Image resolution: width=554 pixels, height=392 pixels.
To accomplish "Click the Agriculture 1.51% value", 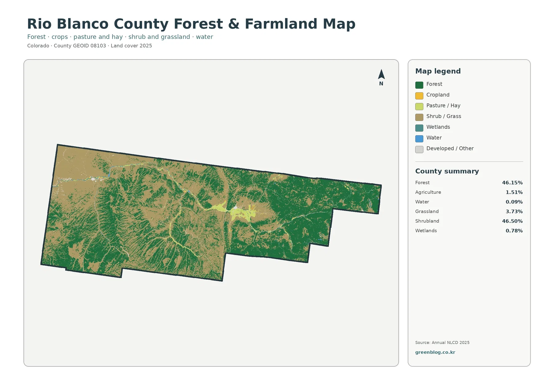I will click(x=514, y=192).
